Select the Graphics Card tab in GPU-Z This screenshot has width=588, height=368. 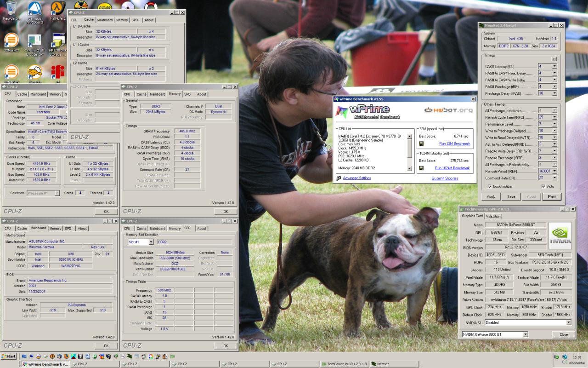click(x=472, y=216)
